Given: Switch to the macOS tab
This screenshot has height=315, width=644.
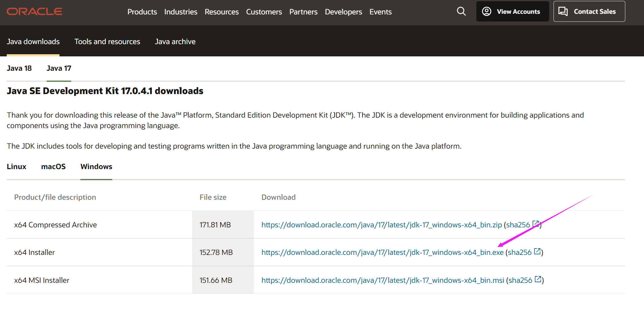Looking at the screenshot, I should pos(53,166).
